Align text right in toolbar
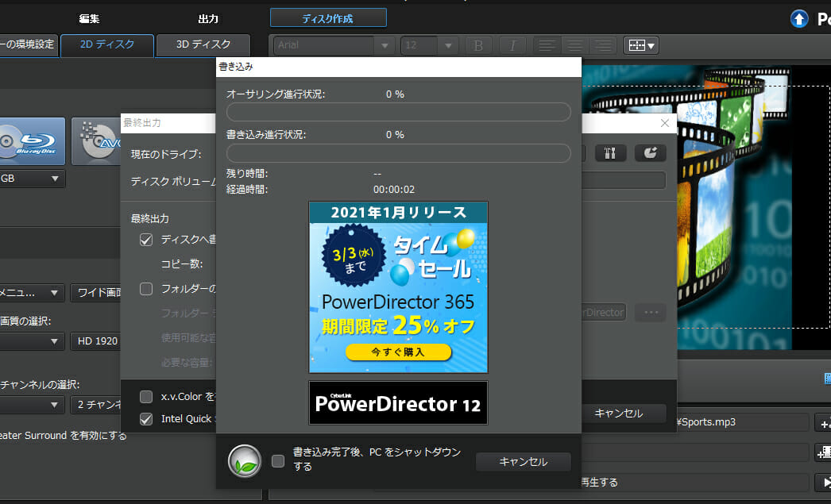The width and height of the screenshot is (831, 504). 602,45
